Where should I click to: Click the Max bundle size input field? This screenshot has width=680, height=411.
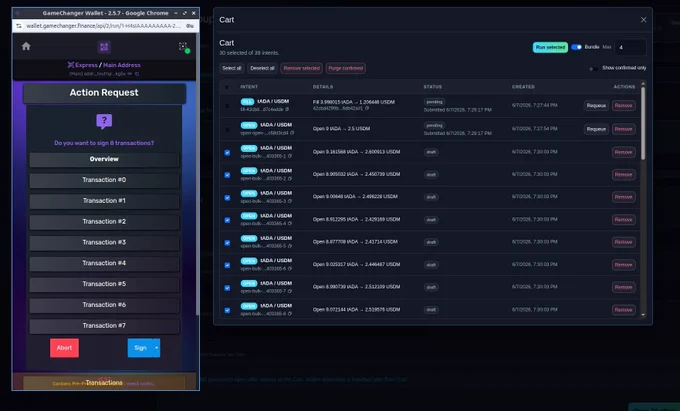630,47
